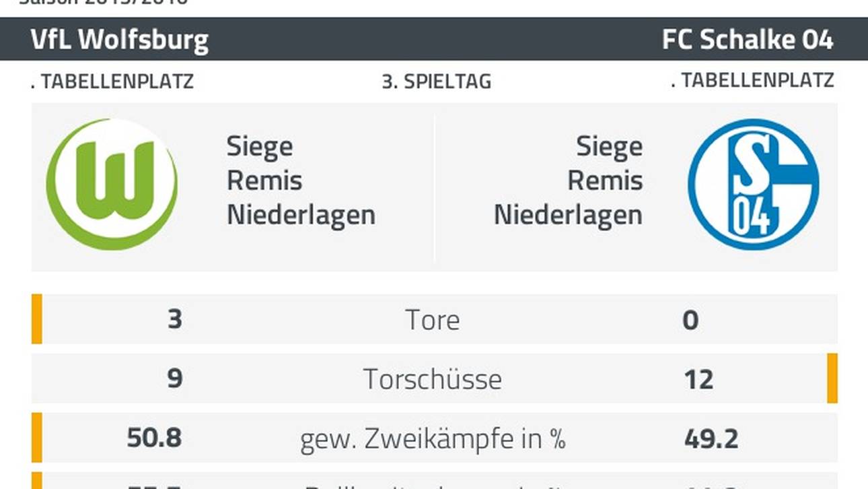Select the VfL Wolfsburg team name header

(x=120, y=40)
